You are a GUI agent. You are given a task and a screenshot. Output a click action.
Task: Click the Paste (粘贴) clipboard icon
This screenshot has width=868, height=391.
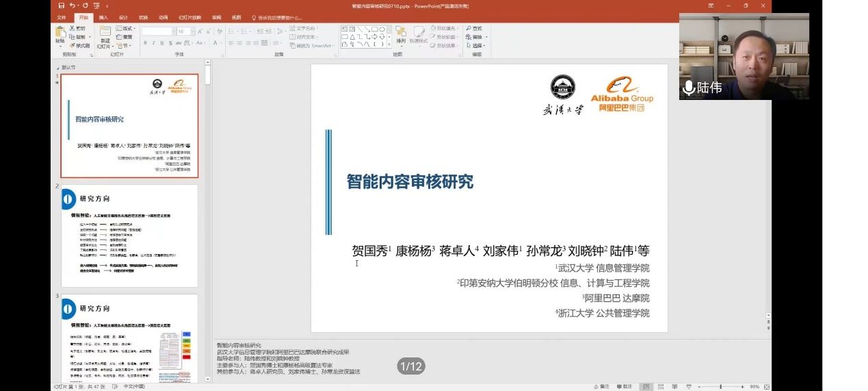pyautogui.click(x=60, y=32)
